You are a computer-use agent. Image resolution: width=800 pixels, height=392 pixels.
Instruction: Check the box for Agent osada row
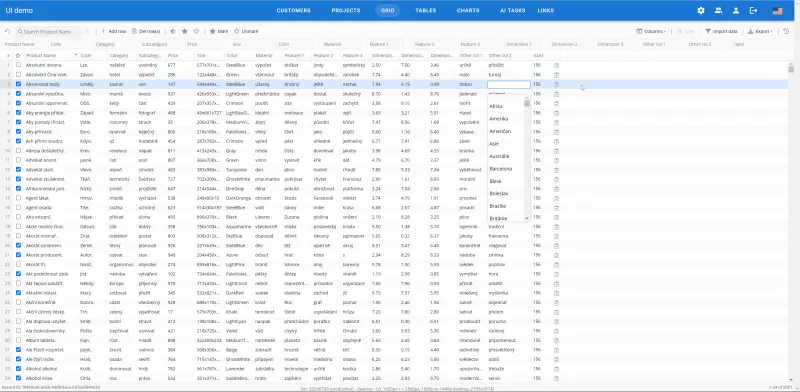(18, 208)
